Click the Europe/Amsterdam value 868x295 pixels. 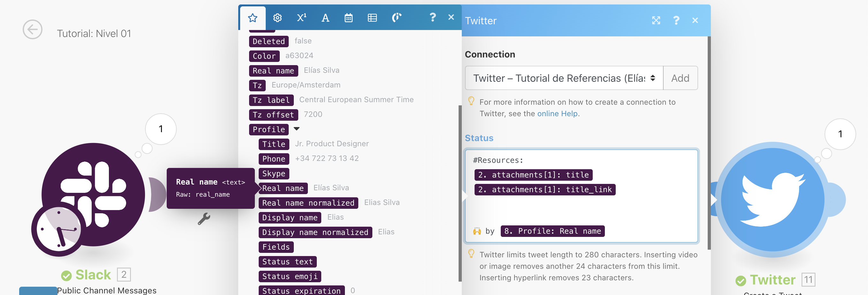306,85
